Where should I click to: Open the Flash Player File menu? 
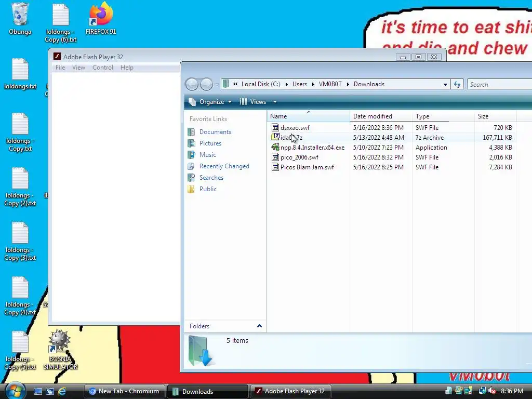click(60, 68)
